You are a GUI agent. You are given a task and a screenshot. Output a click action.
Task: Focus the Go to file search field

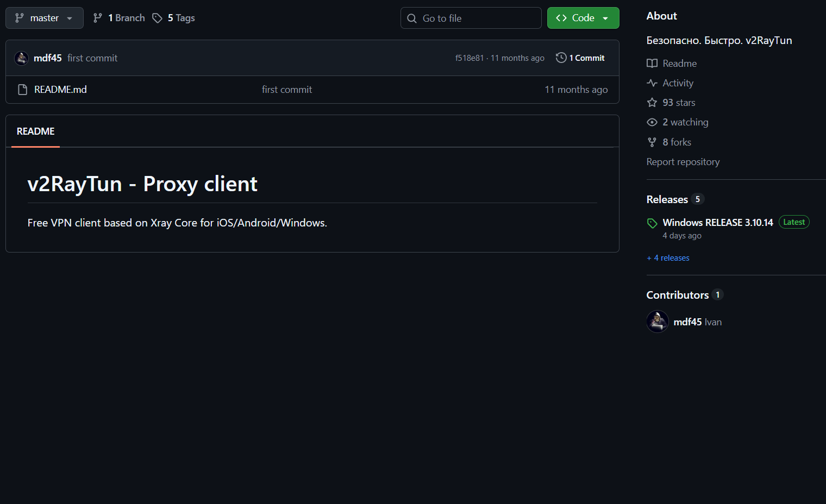click(x=471, y=18)
